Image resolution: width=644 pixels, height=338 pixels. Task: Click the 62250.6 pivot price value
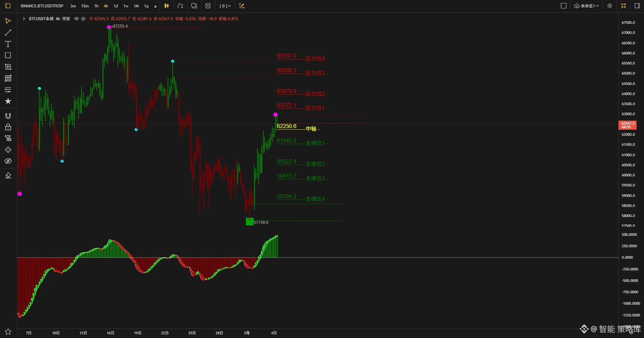(x=287, y=126)
